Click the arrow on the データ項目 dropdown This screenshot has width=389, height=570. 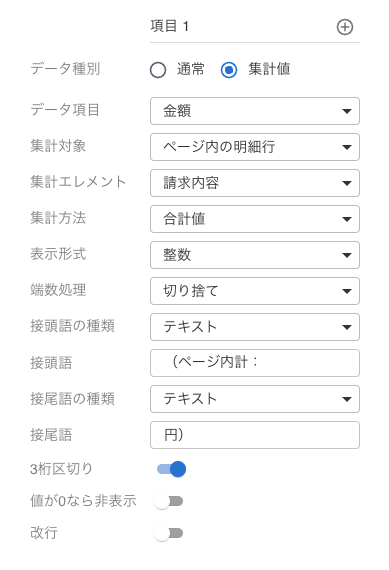point(347,111)
